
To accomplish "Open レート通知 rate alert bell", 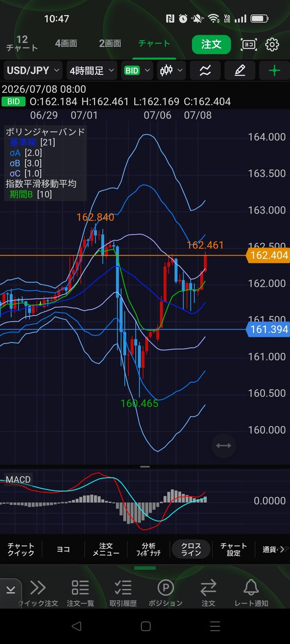I will [251, 592].
